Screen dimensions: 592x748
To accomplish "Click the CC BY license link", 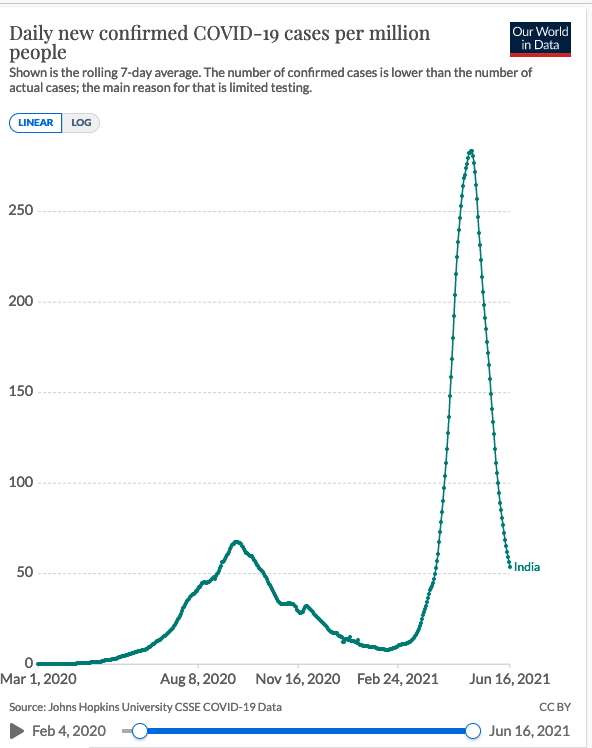I will [x=555, y=707].
